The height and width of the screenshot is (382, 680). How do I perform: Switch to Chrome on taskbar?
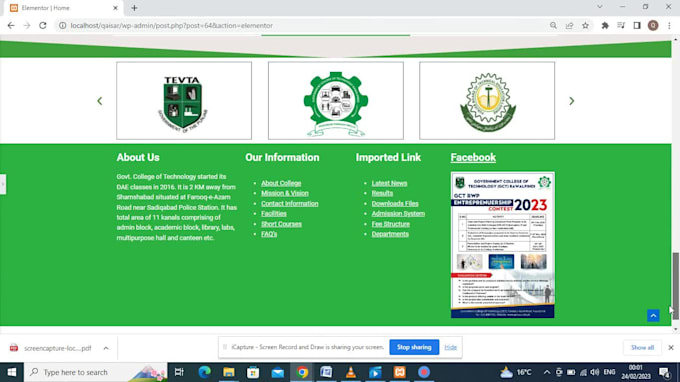302,372
